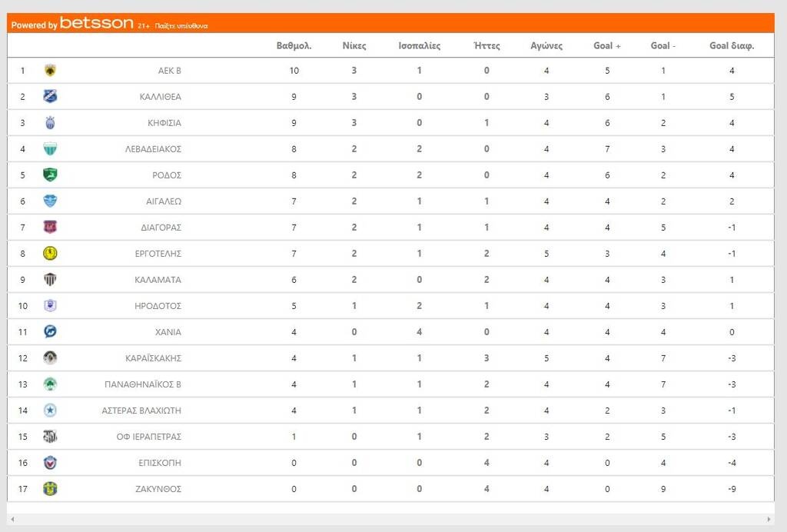Click the ΚΑΛΛΙΘΕΑ team crest

[50, 96]
